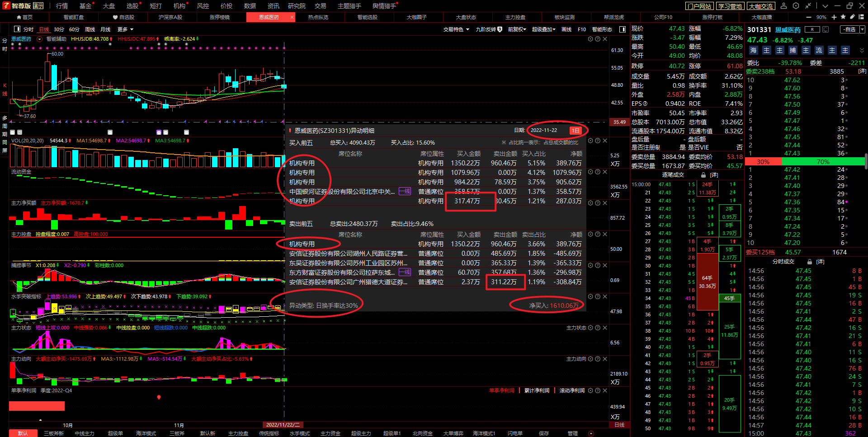
Task: Open the [详] link beside 逐笔成交
Action: (714, 175)
